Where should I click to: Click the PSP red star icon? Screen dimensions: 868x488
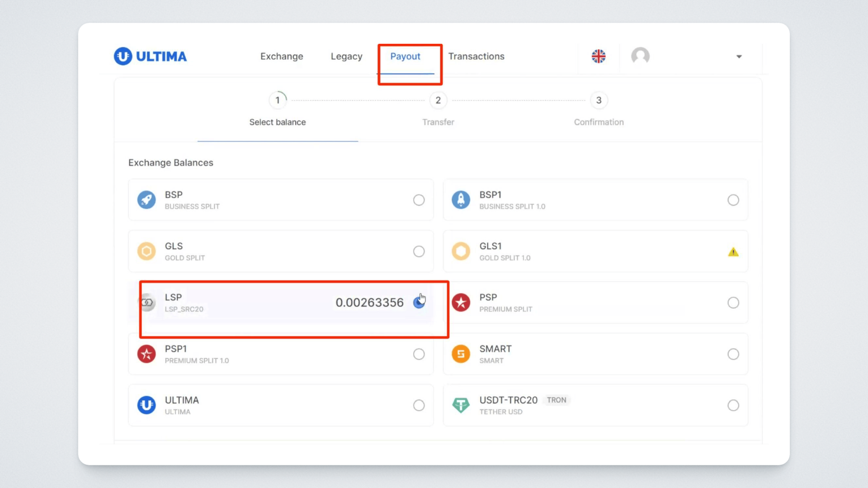coord(461,303)
